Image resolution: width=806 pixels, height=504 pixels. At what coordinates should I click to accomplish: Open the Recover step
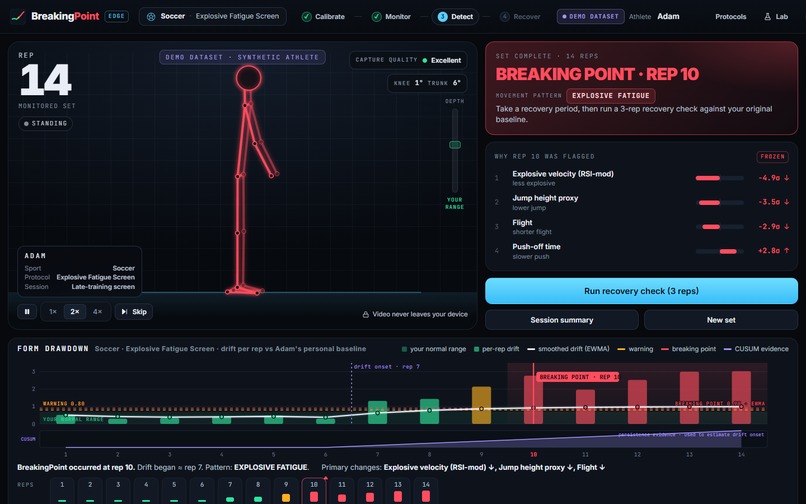pos(520,16)
